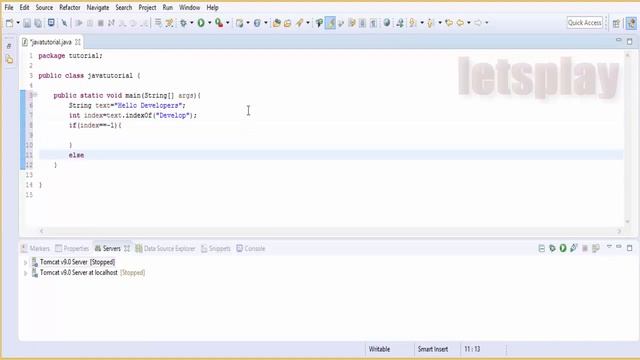Click the Debug bug icon
This screenshot has height=360, width=640.
tap(183, 23)
